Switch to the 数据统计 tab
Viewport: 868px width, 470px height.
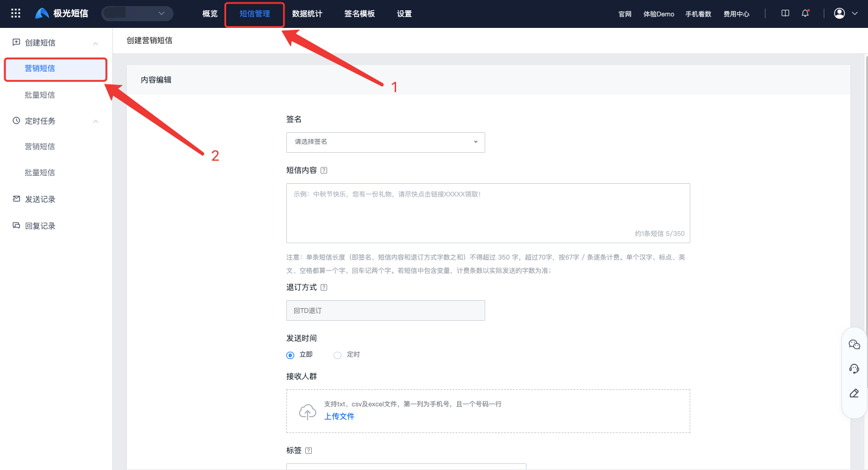pos(307,14)
